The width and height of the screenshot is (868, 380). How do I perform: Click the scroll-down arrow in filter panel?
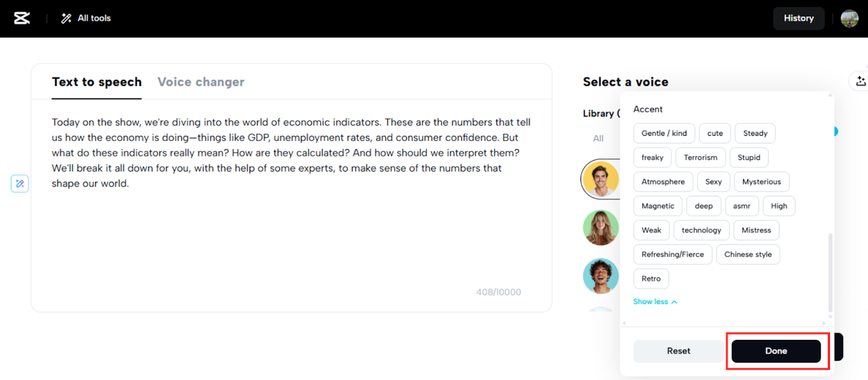pos(830,316)
